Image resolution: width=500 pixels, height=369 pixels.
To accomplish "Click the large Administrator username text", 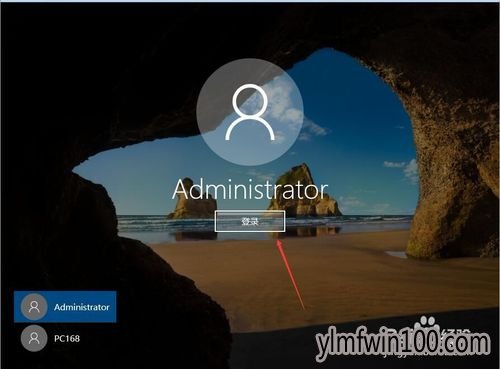I will click(250, 190).
